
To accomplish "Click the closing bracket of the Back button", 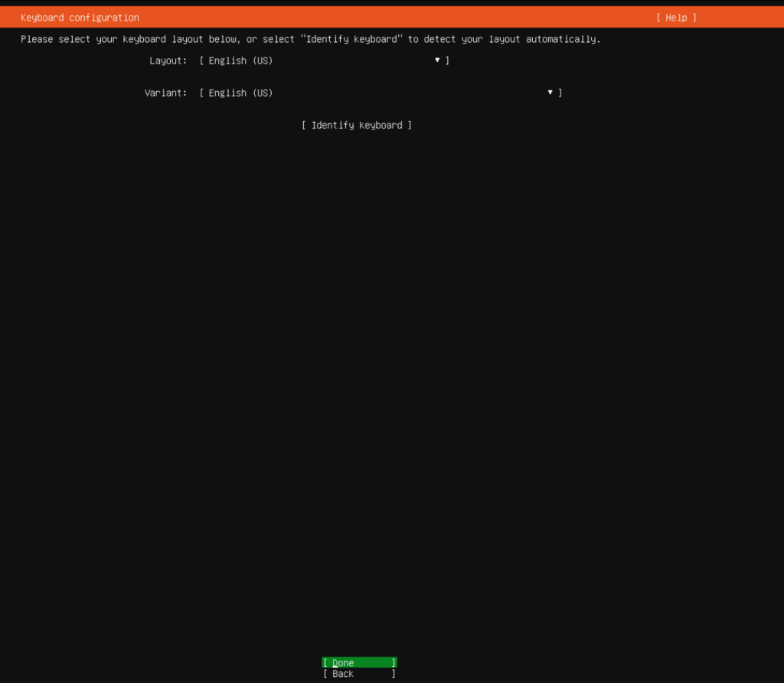I will [394, 674].
